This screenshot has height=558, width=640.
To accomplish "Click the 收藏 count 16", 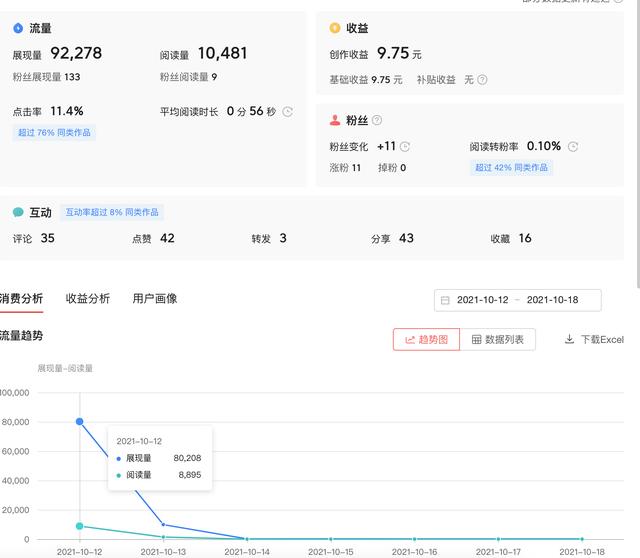I will tap(525, 238).
